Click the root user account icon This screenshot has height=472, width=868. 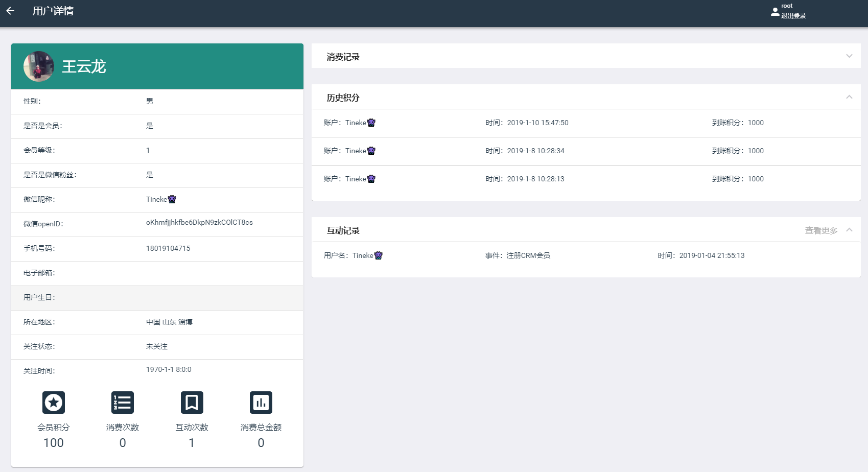tap(775, 11)
